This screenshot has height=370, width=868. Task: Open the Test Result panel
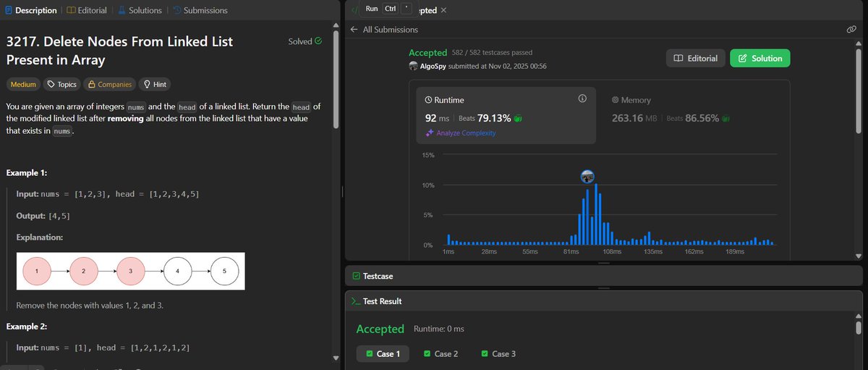[376, 300]
